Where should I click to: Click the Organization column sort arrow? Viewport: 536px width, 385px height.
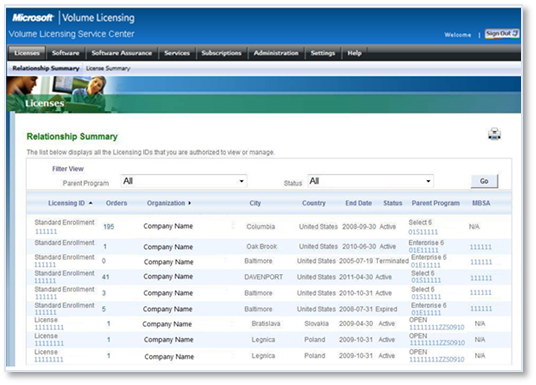pyautogui.click(x=189, y=203)
